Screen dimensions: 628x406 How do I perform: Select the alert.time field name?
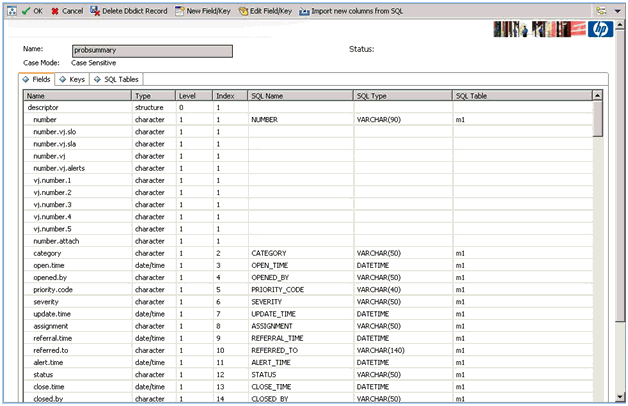click(48, 362)
